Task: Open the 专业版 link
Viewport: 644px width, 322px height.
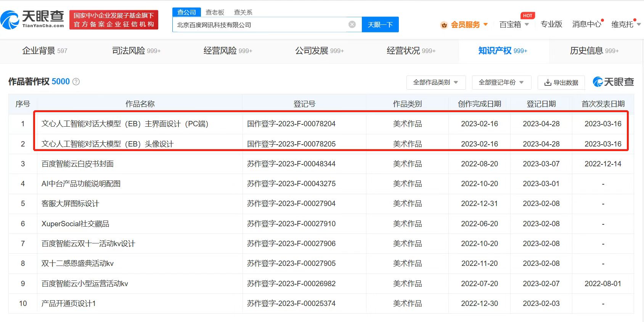Action: click(x=551, y=24)
